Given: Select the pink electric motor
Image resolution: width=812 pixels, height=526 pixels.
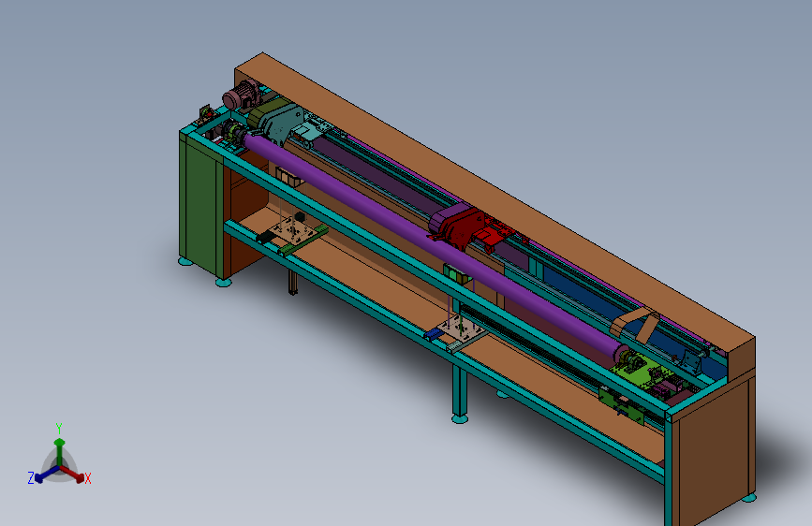Looking at the screenshot, I should 241,95.
